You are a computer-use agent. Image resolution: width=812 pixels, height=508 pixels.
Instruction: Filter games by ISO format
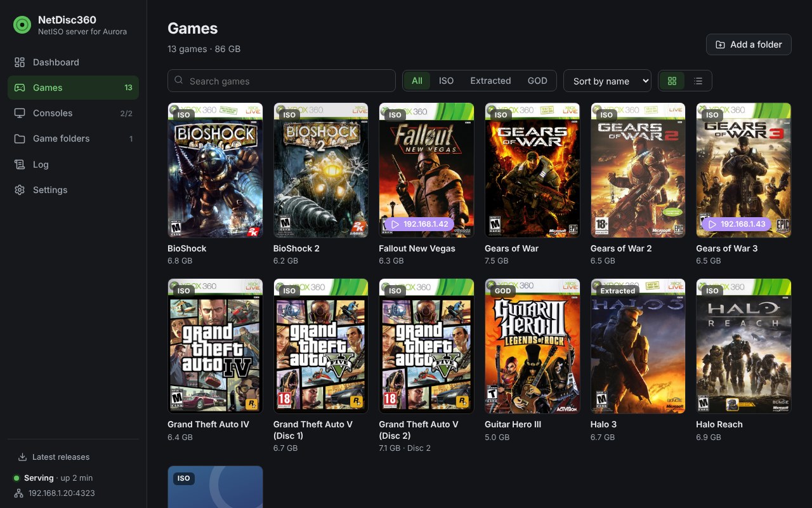(x=447, y=81)
